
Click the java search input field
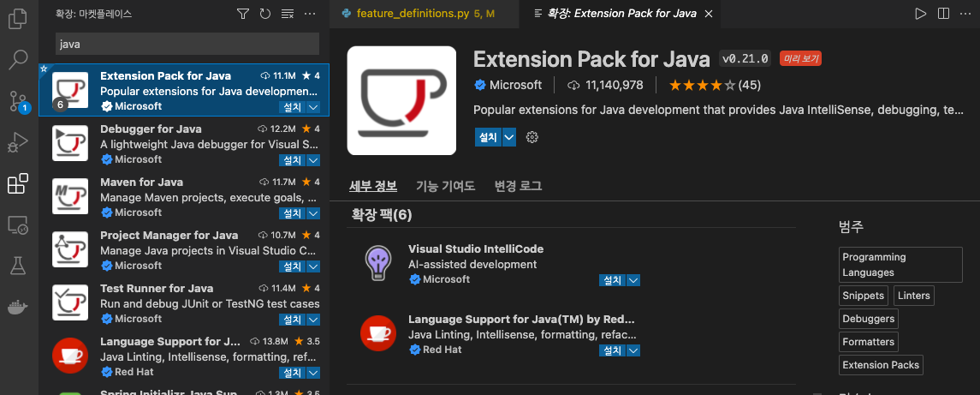(x=187, y=44)
